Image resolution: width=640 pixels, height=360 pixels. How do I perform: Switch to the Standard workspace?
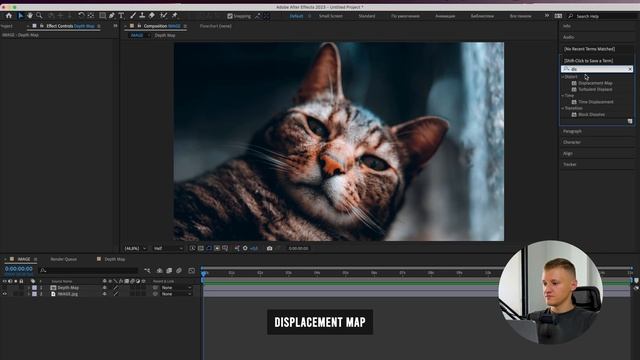(367, 16)
